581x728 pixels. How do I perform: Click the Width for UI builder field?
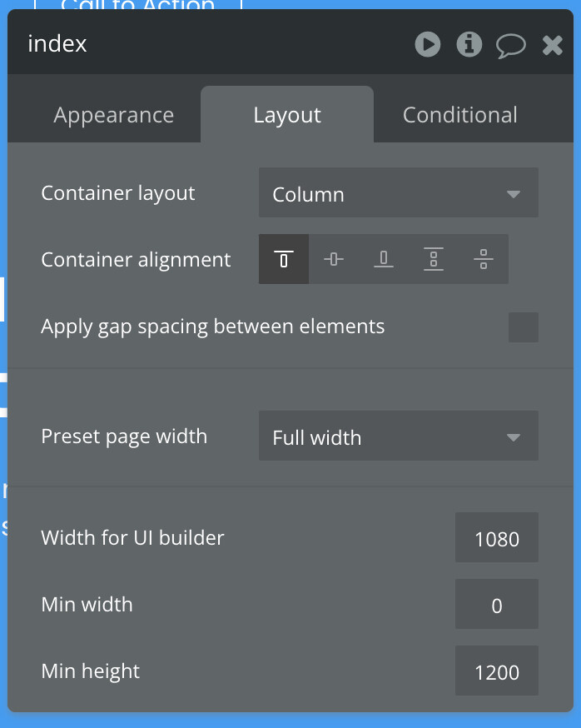pyautogui.click(x=497, y=538)
